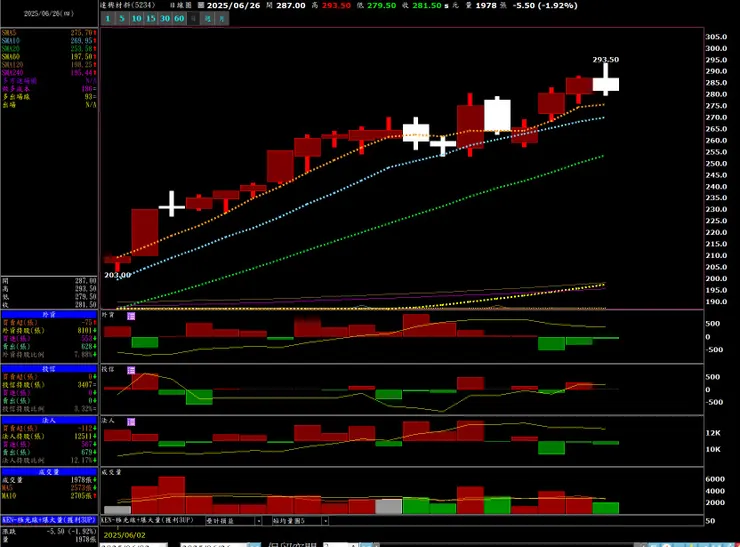The width and height of the screenshot is (740, 547).
Task: Select the 60-minute timeframe button
Action: tap(179, 18)
